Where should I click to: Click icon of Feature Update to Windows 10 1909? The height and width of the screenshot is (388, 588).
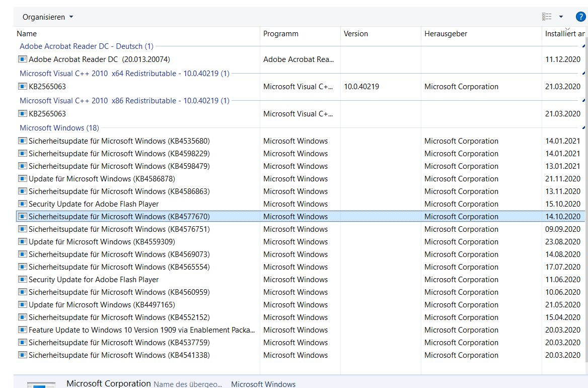coord(23,330)
